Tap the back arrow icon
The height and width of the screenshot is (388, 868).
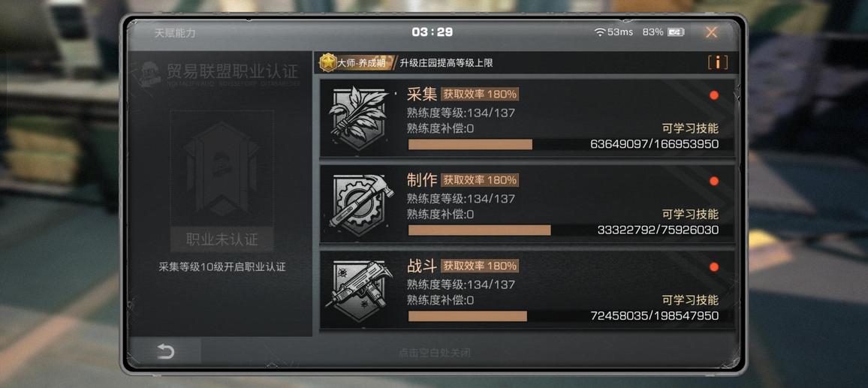coord(165,351)
